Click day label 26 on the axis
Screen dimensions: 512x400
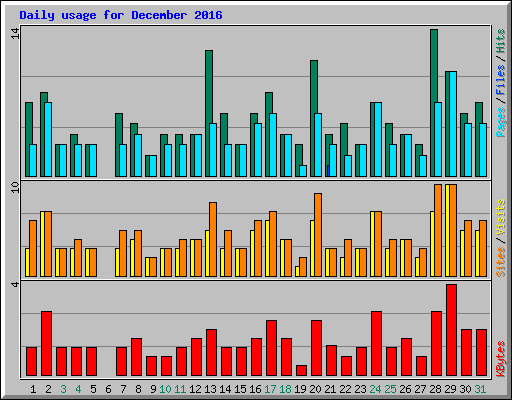coord(405,389)
